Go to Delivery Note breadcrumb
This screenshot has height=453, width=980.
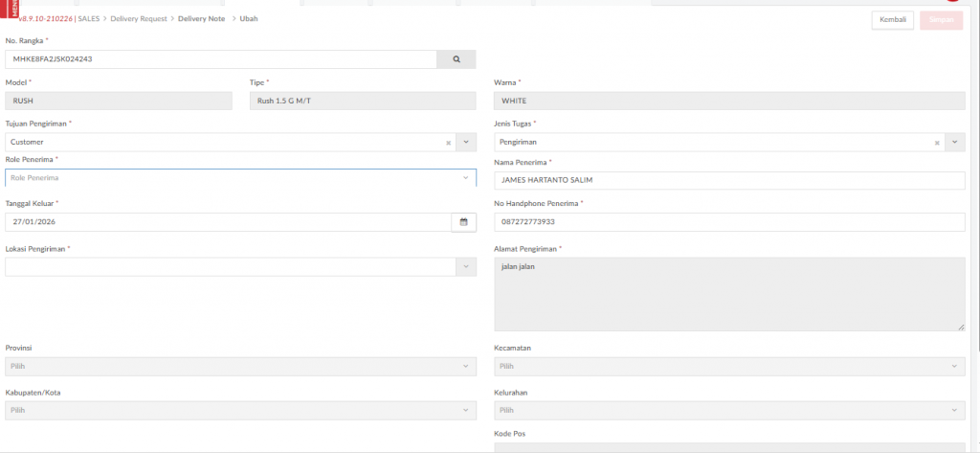click(201, 19)
